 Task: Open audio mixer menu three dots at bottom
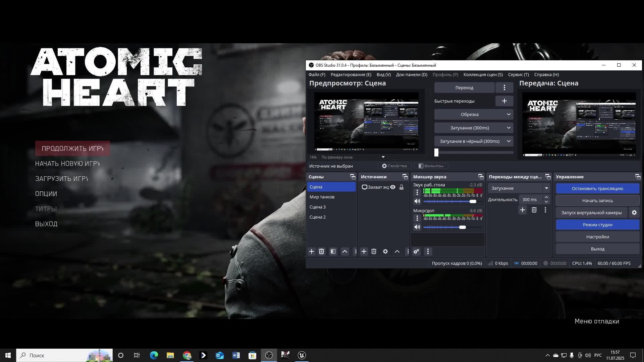[428, 251]
